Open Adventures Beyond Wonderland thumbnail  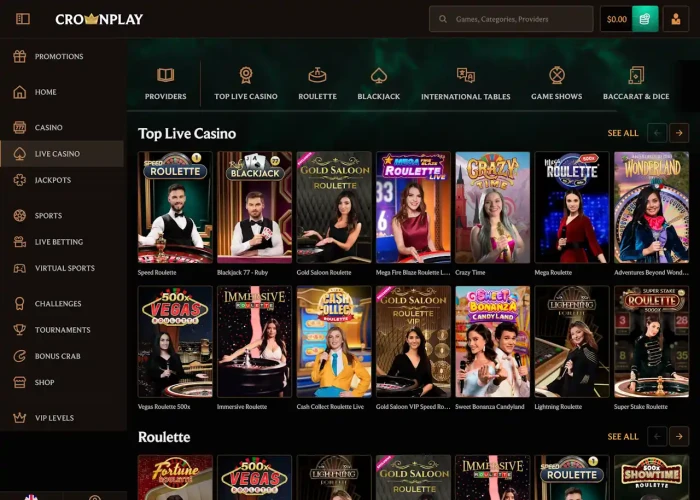(651, 207)
